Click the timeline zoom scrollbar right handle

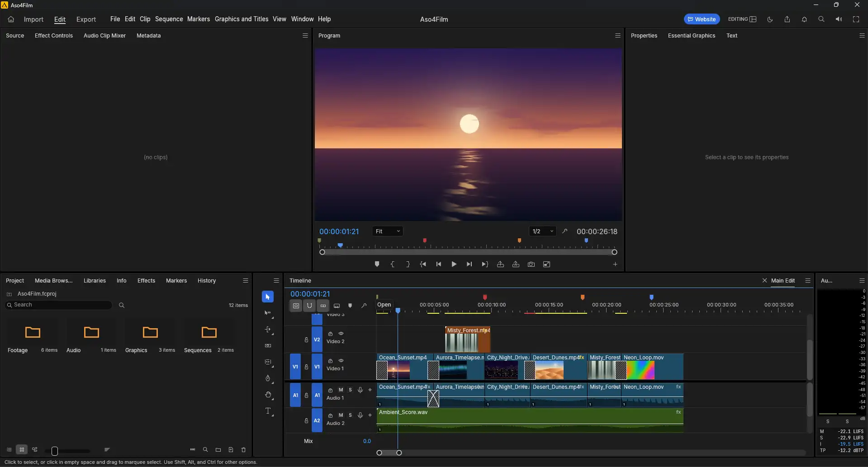point(399,453)
